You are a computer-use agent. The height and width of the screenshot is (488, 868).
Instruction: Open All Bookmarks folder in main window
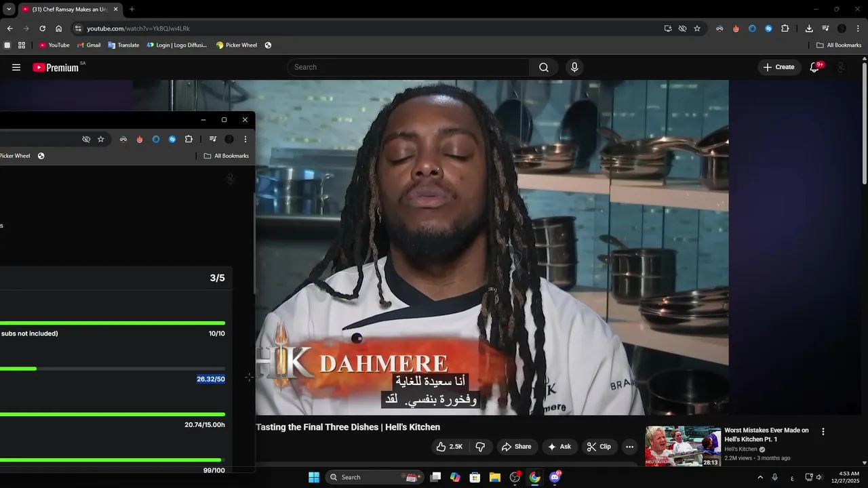839,45
